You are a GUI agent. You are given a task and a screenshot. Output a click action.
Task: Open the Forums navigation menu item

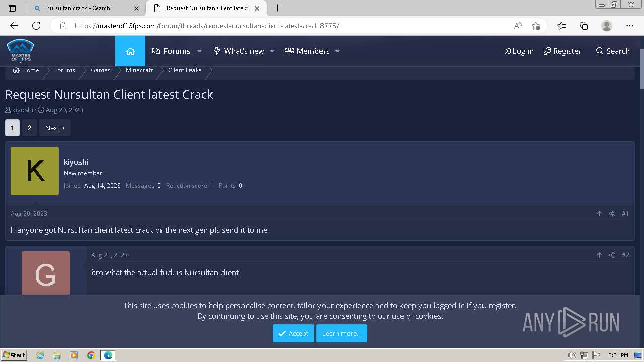point(171,51)
